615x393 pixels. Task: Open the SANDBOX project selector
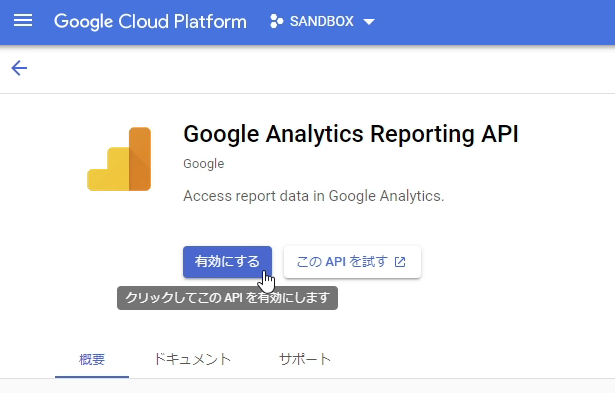point(322,21)
